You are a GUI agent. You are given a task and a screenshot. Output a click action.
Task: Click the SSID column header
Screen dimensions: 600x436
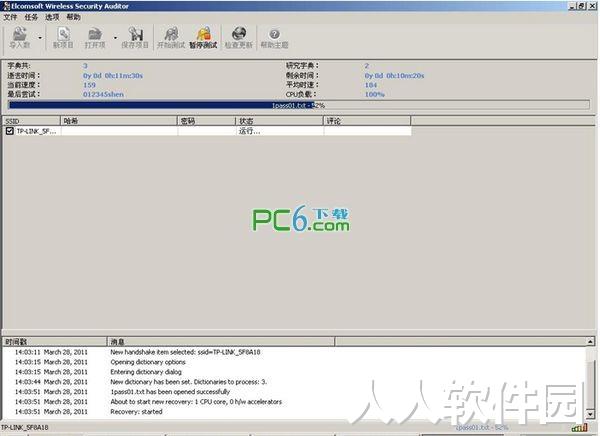point(32,121)
